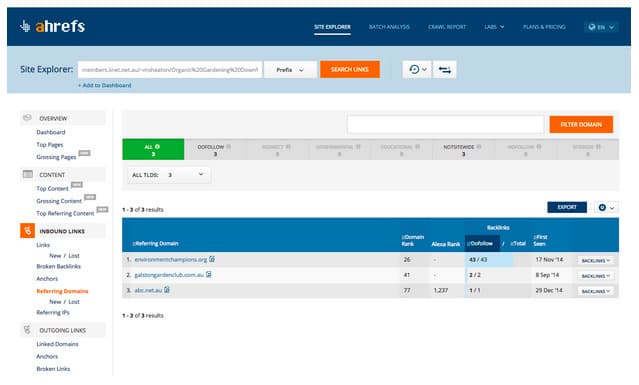Open external link icon beside environmentchampions.org
639x385 pixels.
pyautogui.click(x=212, y=259)
